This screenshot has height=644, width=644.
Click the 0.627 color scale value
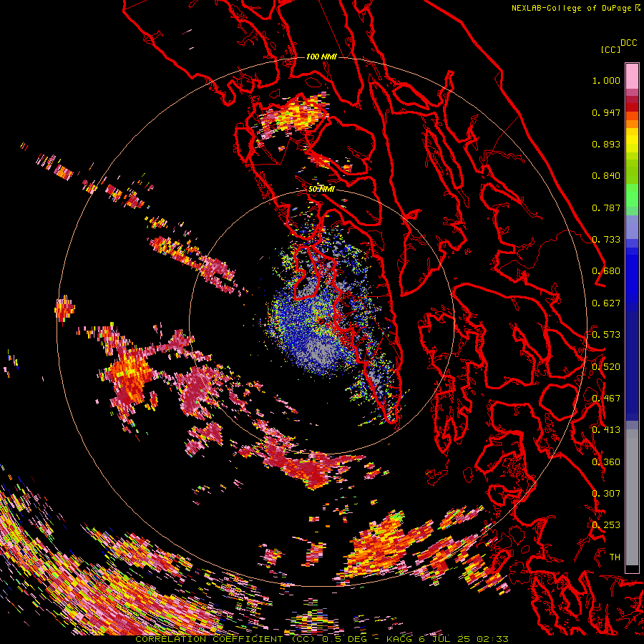click(606, 303)
